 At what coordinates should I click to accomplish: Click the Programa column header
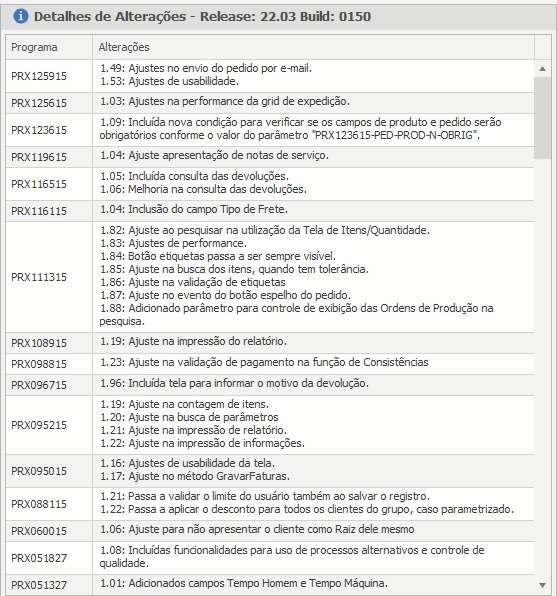point(49,47)
